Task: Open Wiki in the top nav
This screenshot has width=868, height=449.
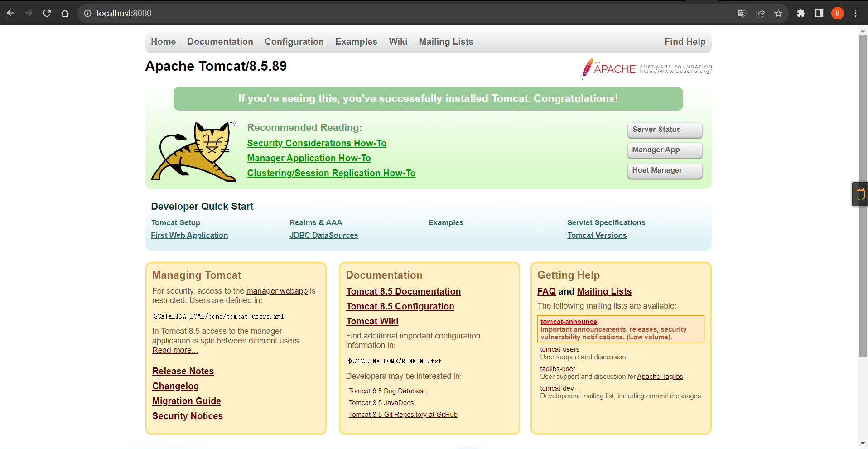Action: click(398, 42)
